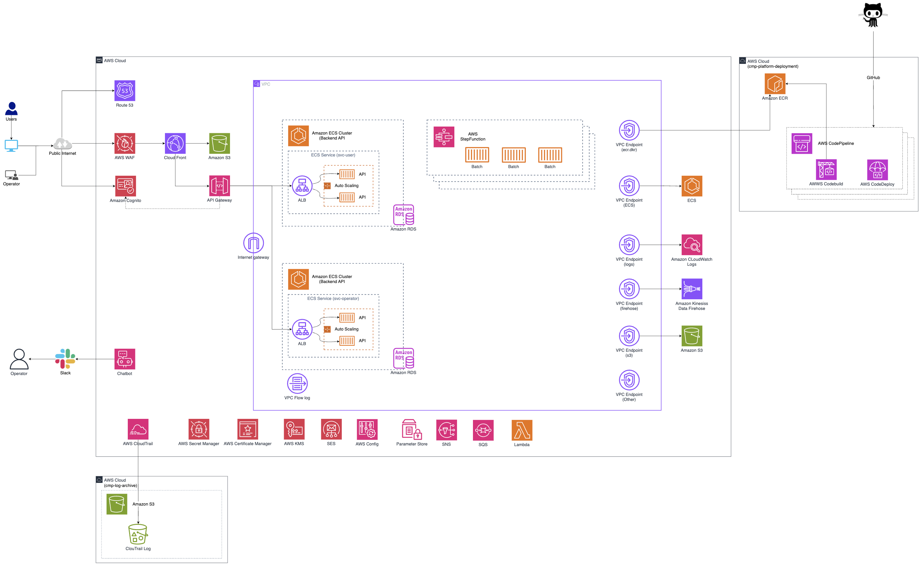The image size is (924, 566).
Task: Select the API Gateway icon
Action: (x=219, y=186)
